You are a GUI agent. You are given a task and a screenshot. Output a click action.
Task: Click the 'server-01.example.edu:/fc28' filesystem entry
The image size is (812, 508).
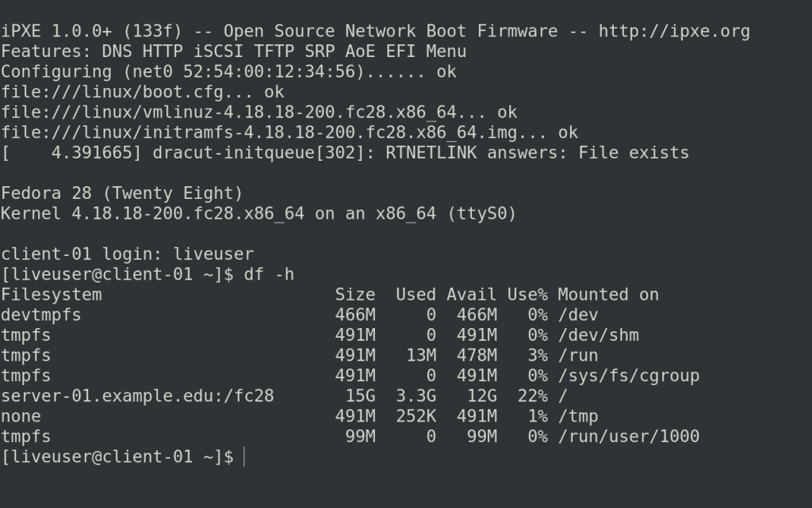137,396
